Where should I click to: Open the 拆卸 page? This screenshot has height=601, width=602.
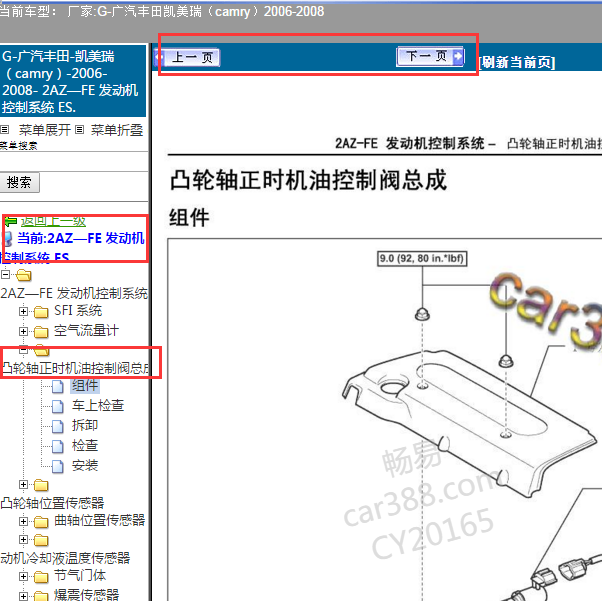pos(85,425)
